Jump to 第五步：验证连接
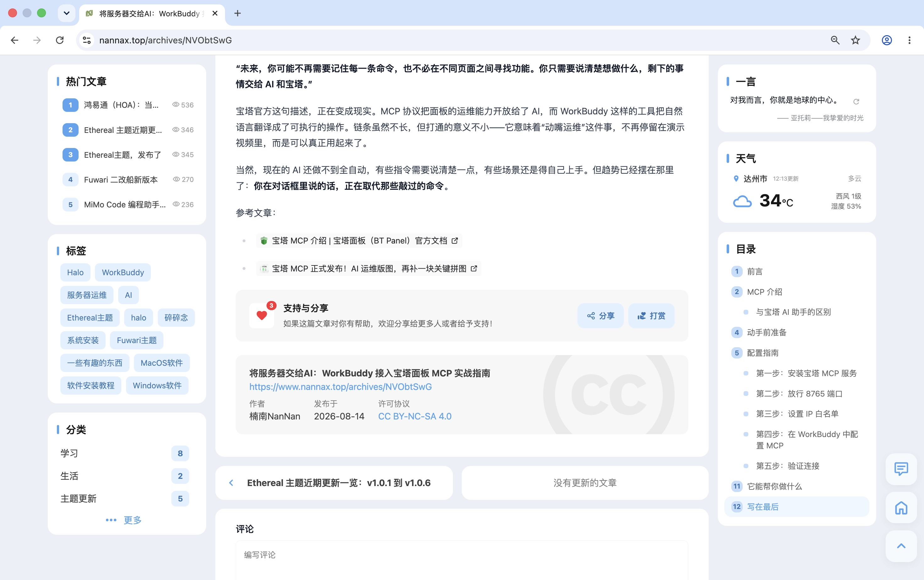 [x=797, y=466]
